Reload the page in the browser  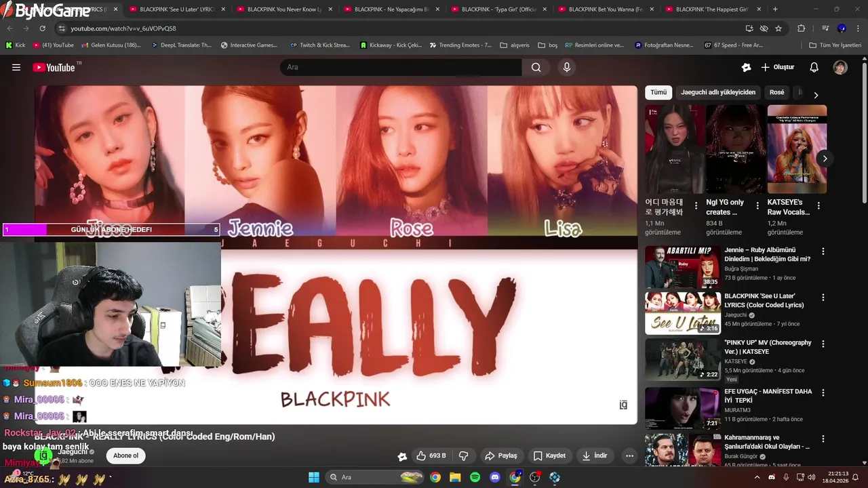[42, 28]
